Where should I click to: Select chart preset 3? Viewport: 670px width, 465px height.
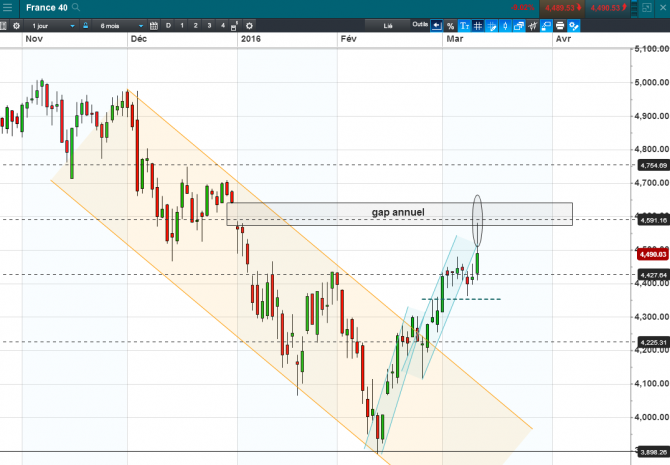pyautogui.click(x=209, y=26)
